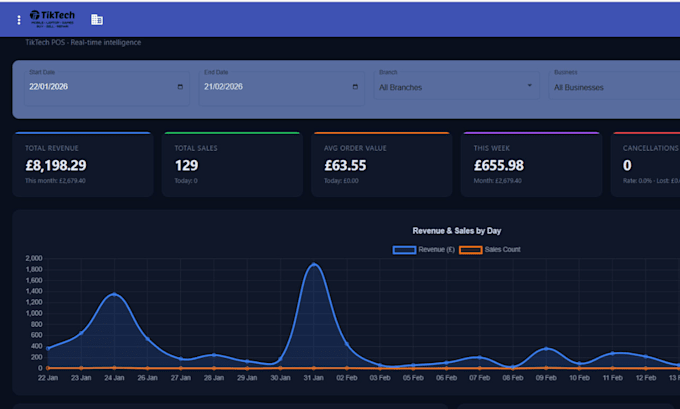680x409 pixels.
Task: Click the 31 Jan revenue peak point
Action: 314,264
